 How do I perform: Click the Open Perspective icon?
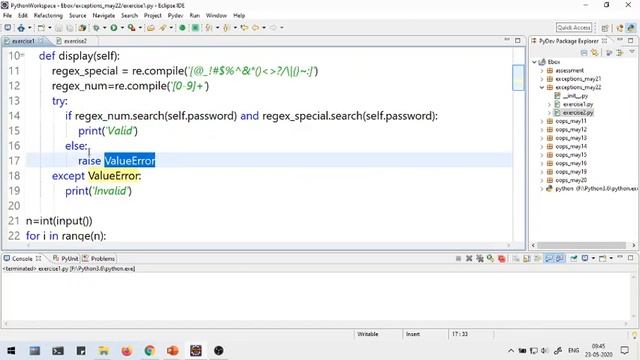(x=605, y=28)
